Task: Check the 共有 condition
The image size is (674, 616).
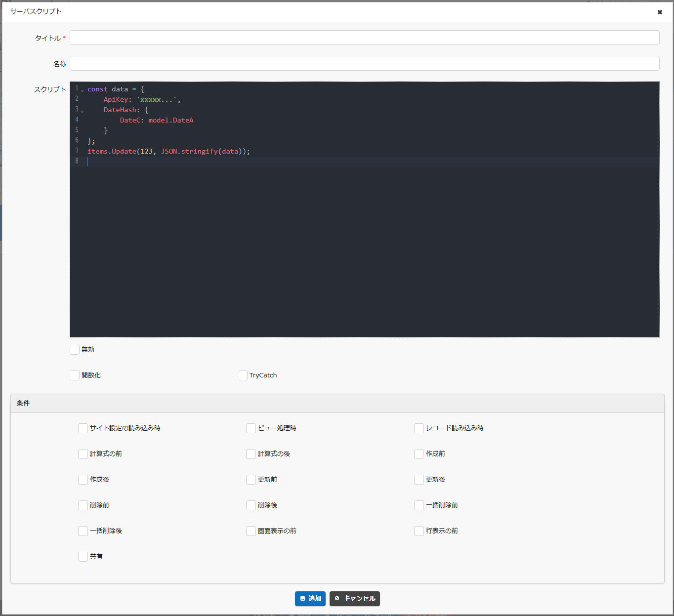Action: tap(83, 556)
